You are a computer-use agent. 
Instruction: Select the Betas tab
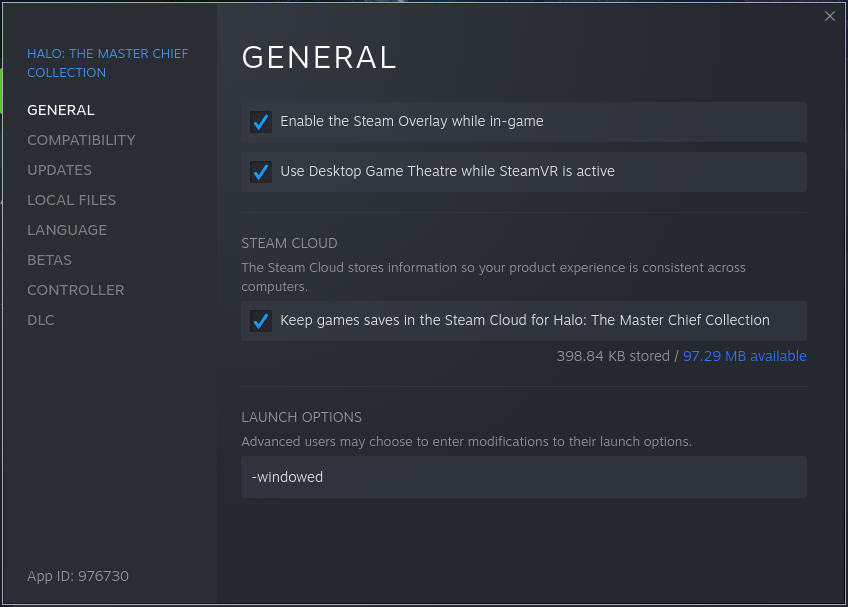tap(49, 260)
